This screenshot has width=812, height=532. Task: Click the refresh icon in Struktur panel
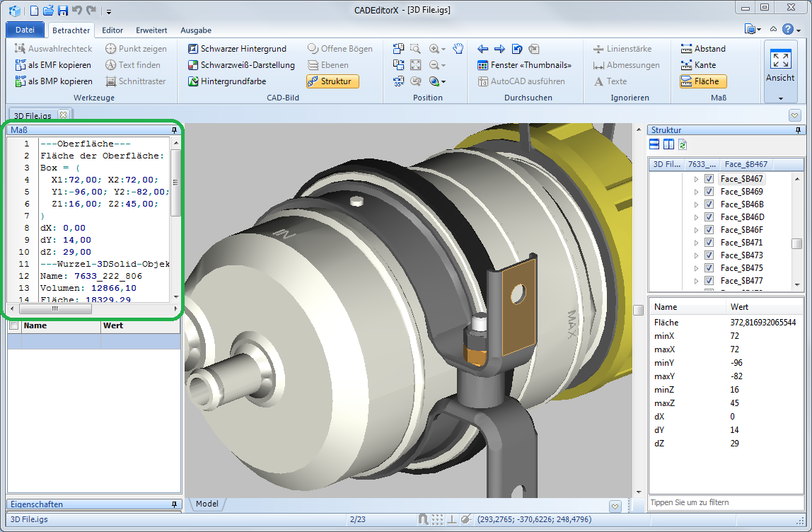[x=683, y=144]
